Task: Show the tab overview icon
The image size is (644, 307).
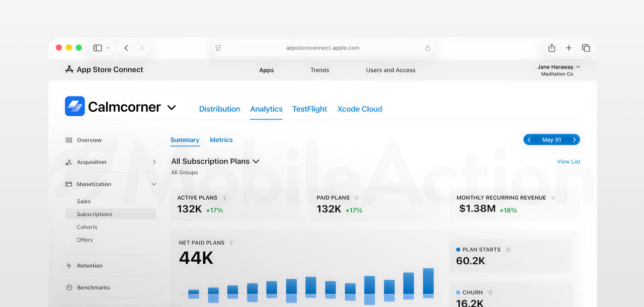Action: (x=586, y=48)
